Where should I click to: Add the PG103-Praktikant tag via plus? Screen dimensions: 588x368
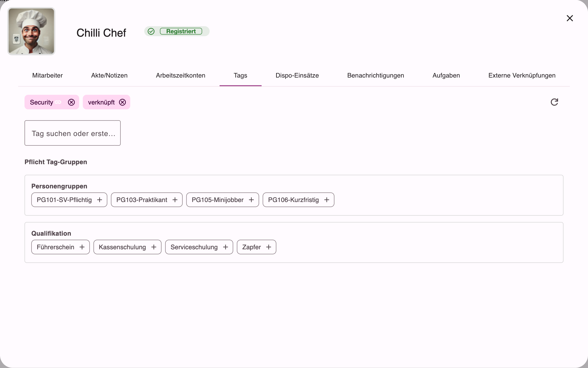(175, 200)
